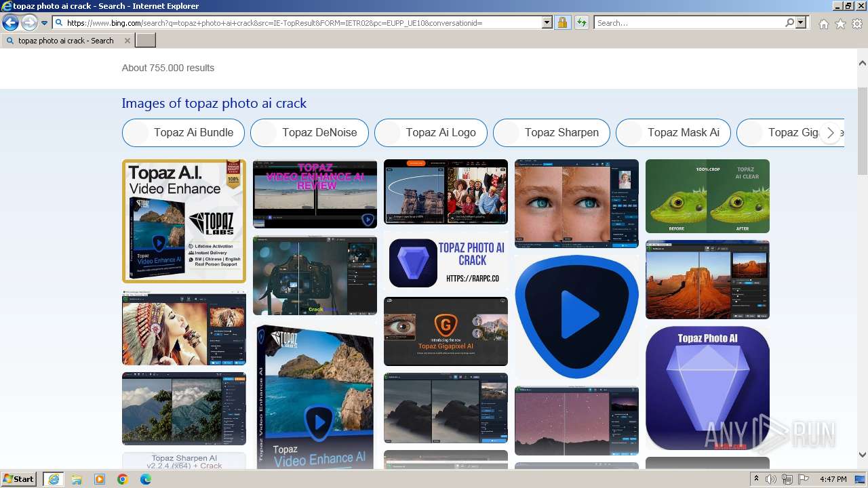
Task: Open the Windows Start menu
Action: point(19,479)
